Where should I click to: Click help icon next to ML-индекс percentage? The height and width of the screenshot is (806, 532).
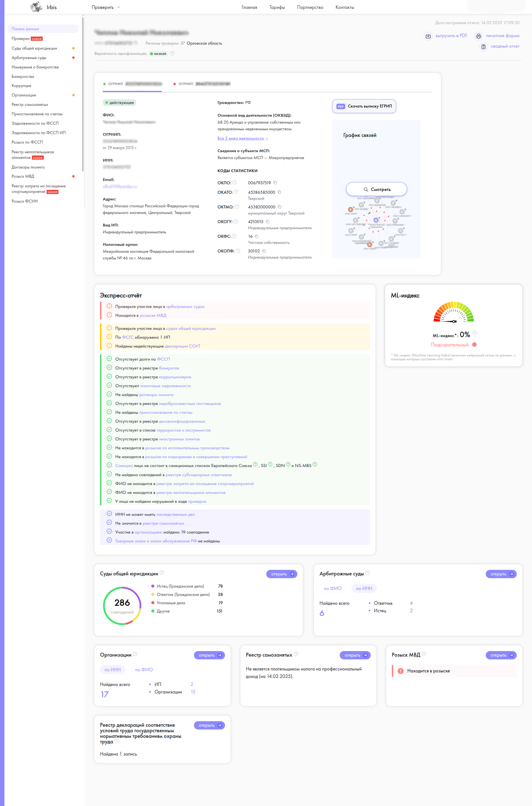475,333
